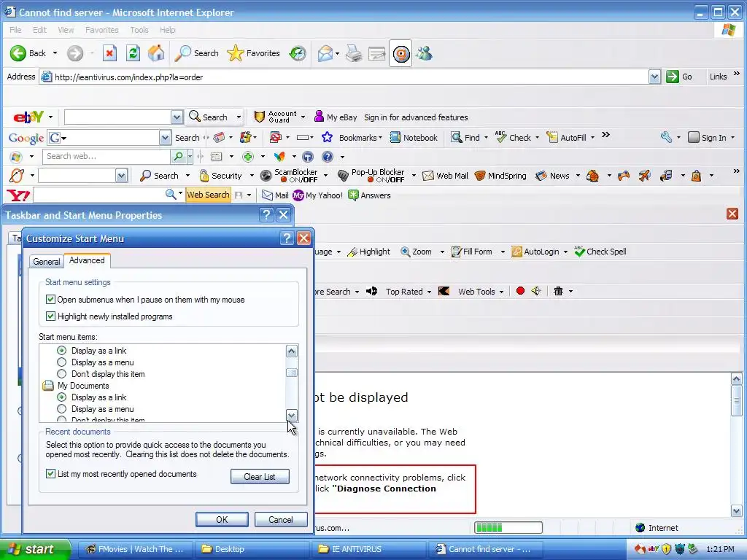The height and width of the screenshot is (560, 747).
Task: Uncheck Open submenus when I pause checkbox
Action: (x=50, y=299)
